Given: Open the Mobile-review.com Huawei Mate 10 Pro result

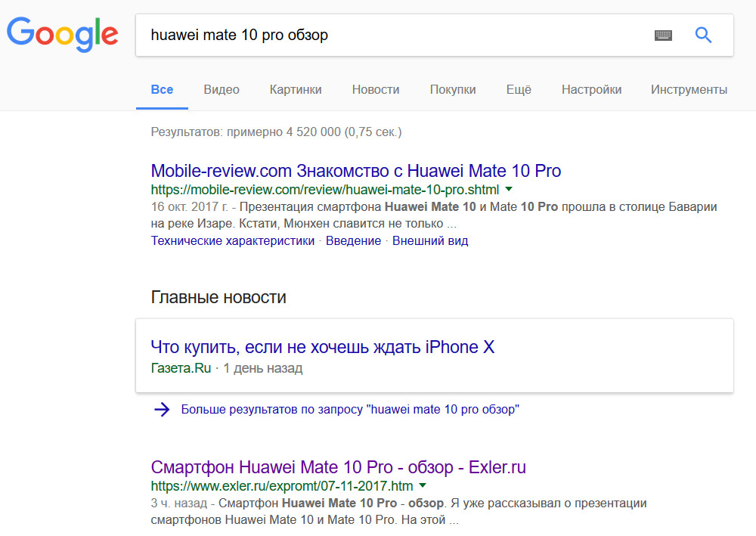Looking at the screenshot, I should [x=356, y=171].
